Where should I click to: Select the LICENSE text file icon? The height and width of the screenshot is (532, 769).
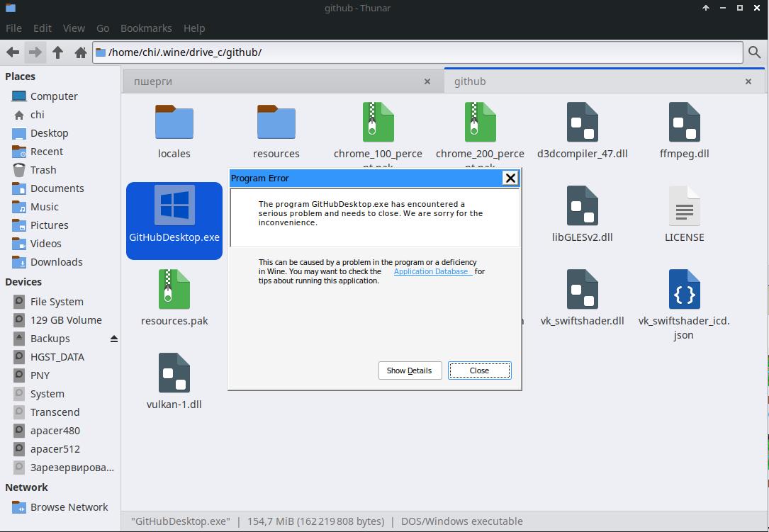tap(684, 205)
